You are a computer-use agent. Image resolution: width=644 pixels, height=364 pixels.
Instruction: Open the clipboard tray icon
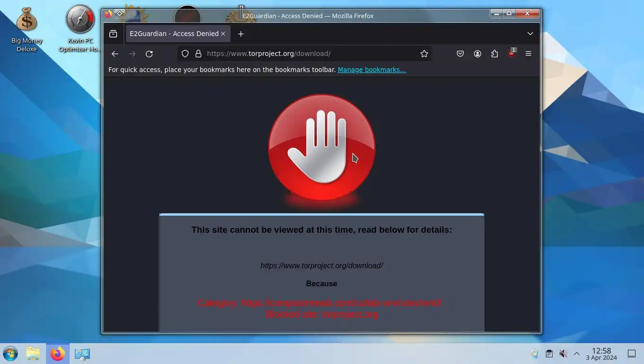(x=549, y=354)
